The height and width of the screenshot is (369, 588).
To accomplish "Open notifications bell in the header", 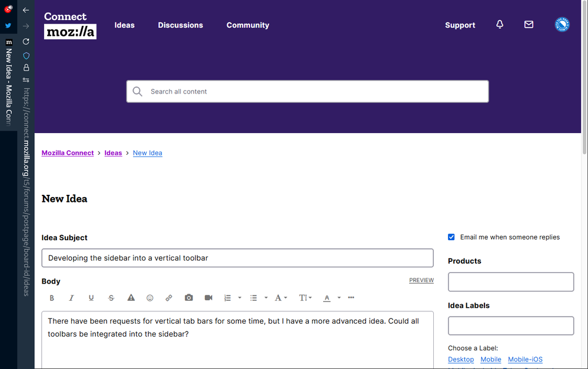I will pyautogui.click(x=500, y=25).
